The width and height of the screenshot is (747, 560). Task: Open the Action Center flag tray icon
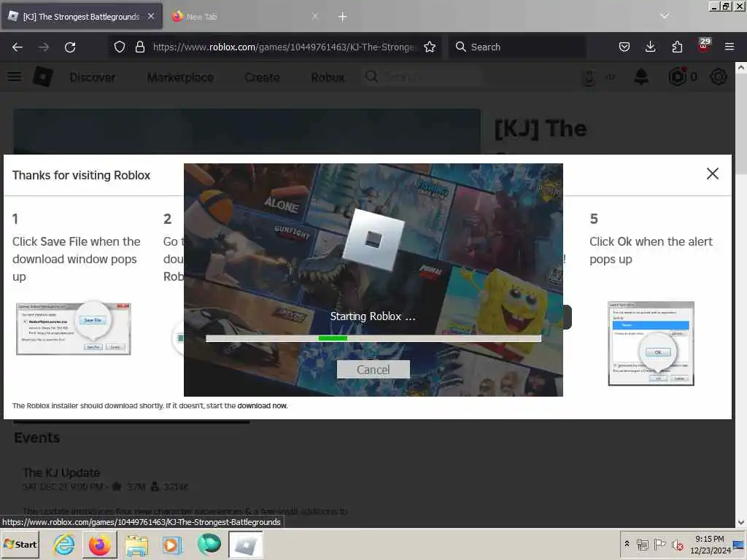(659, 544)
